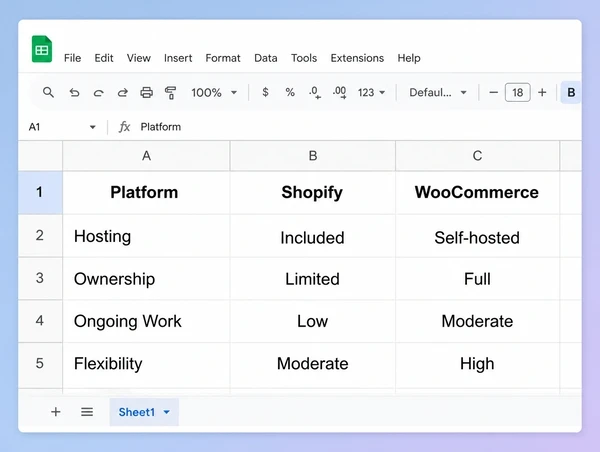Select column A header
Image resolution: width=600 pixels, height=452 pixels.
click(x=146, y=156)
